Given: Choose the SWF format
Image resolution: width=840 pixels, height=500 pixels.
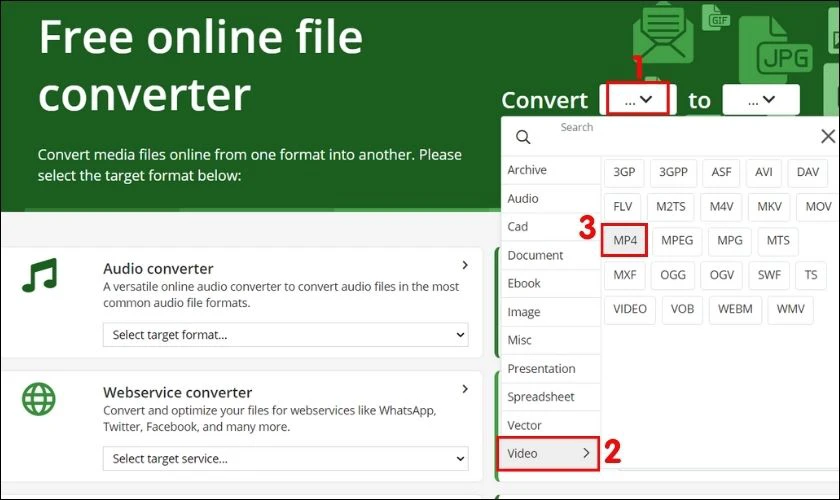Looking at the screenshot, I should pos(769,275).
